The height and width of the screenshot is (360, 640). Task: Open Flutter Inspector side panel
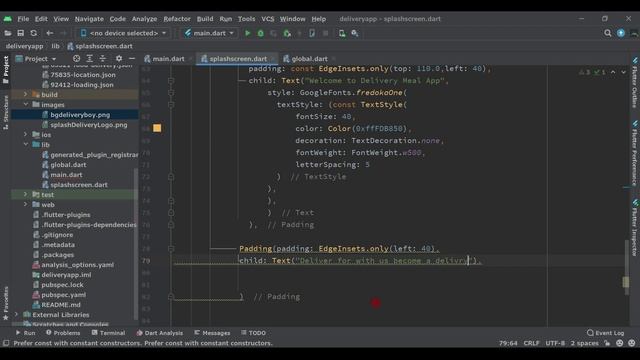click(635, 227)
